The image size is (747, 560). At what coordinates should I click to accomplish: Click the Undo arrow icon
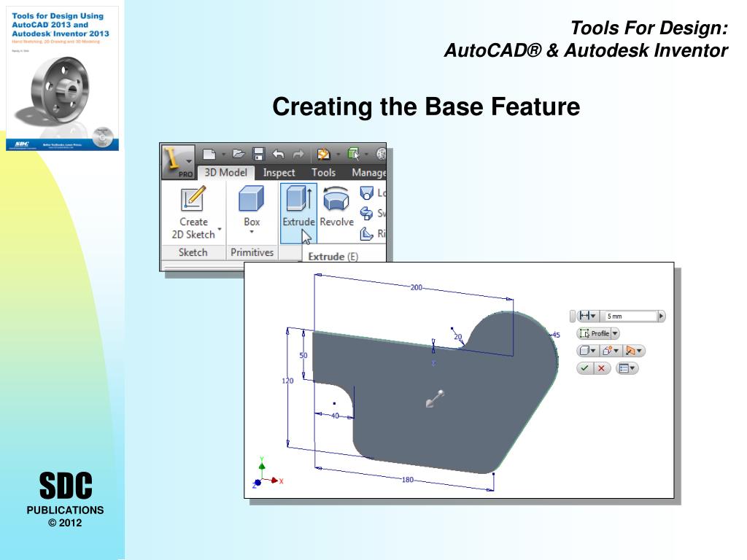coord(278,154)
